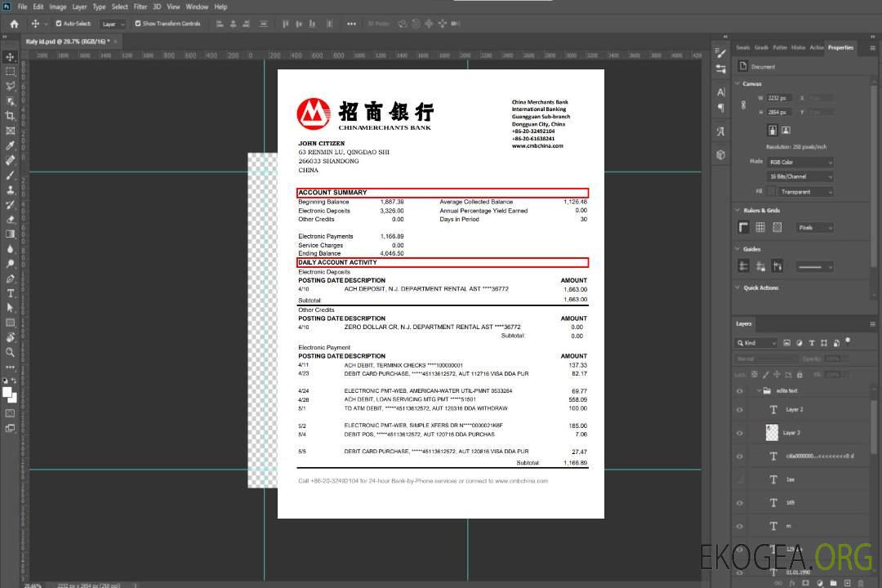Image resolution: width=882 pixels, height=588 pixels.
Task: Toggle rulers in Rulers & Grids
Action: [x=744, y=227]
